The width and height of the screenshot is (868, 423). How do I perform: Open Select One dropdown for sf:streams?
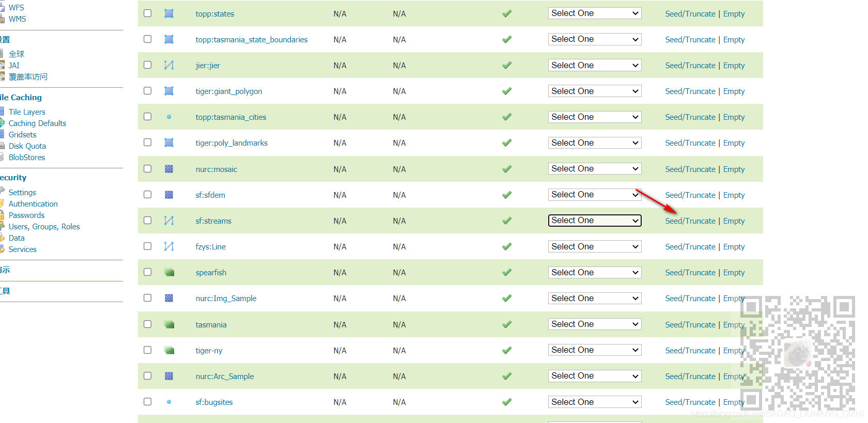[595, 221]
